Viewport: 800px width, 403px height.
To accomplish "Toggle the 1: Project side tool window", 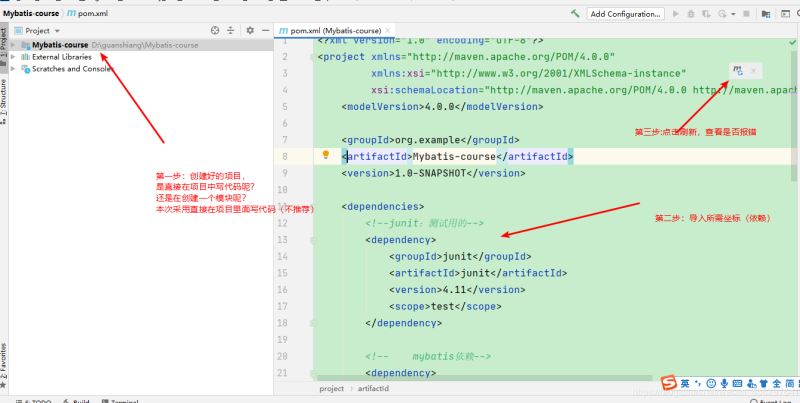I will click(x=4, y=45).
